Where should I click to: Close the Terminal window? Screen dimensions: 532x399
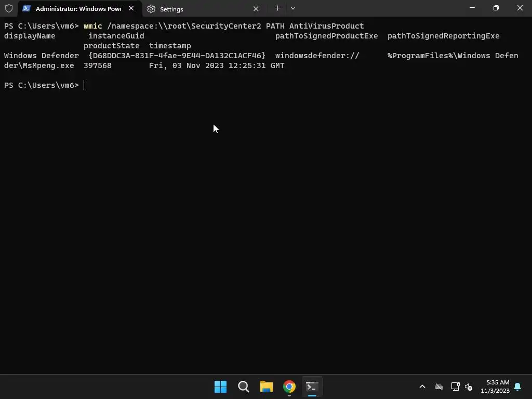(520, 8)
